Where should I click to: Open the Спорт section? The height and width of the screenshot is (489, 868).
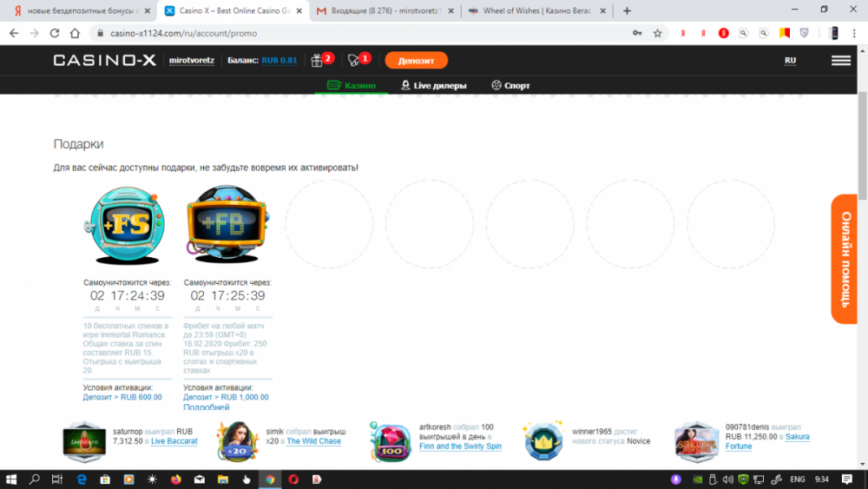pos(510,86)
